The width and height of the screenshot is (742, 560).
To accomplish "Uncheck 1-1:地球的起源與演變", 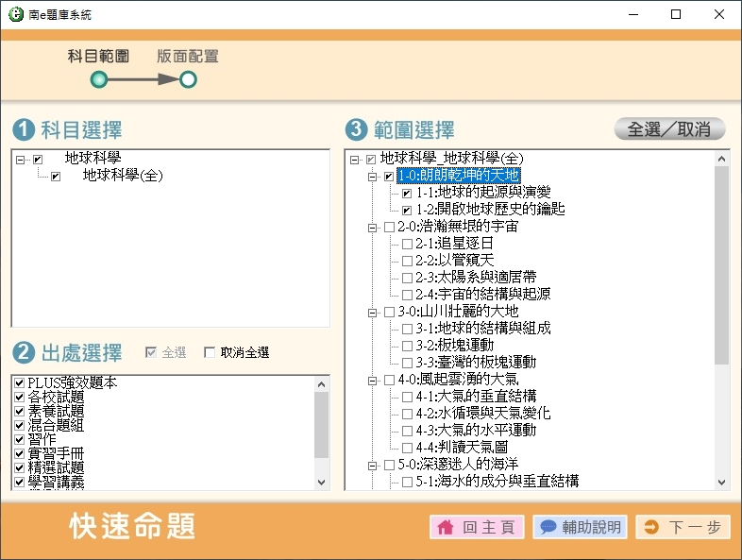I will [x=407, y=194].
